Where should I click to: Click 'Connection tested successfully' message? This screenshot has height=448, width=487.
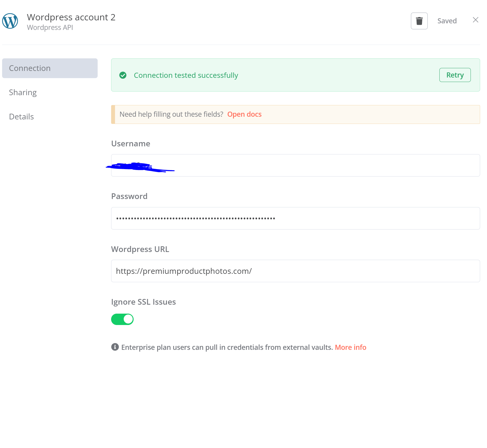[186, 75]
